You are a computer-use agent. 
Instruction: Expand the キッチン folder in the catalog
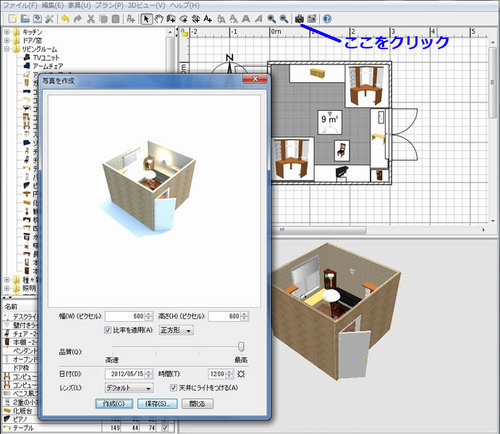tap(6, 32)
